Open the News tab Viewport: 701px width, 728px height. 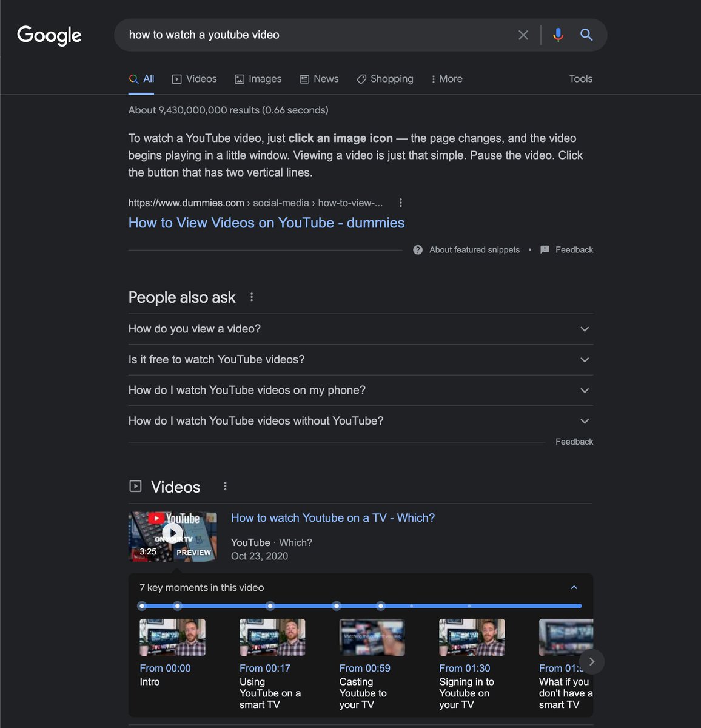[319, 79]
